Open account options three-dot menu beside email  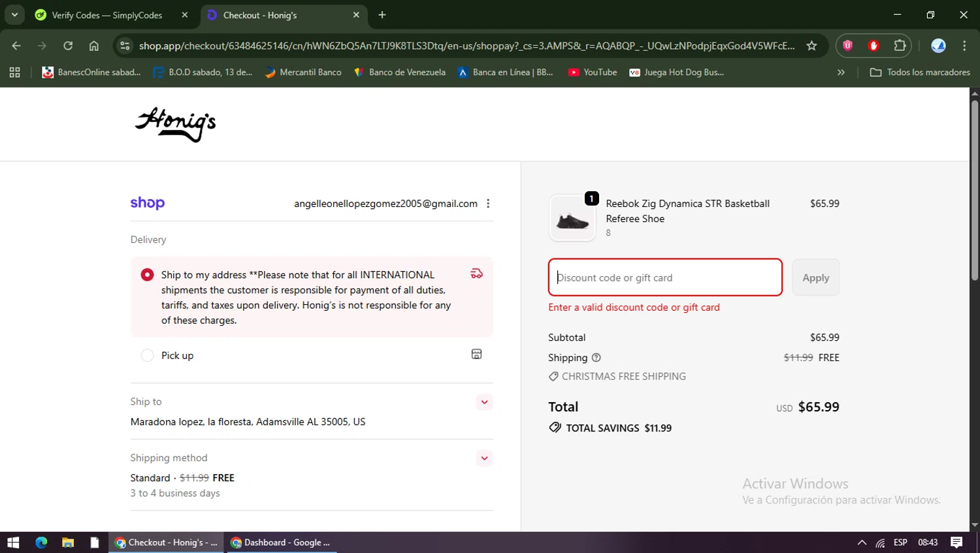[x=488, y=204]
